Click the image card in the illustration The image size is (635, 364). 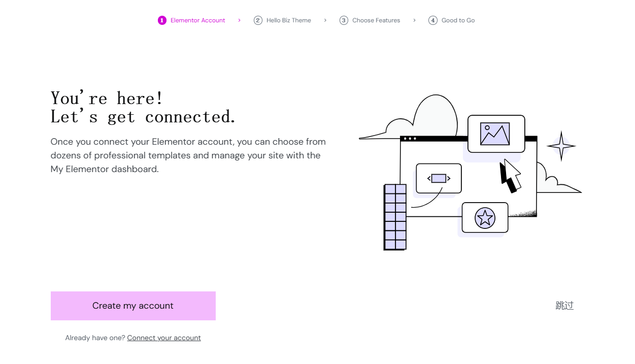[496, 134]
